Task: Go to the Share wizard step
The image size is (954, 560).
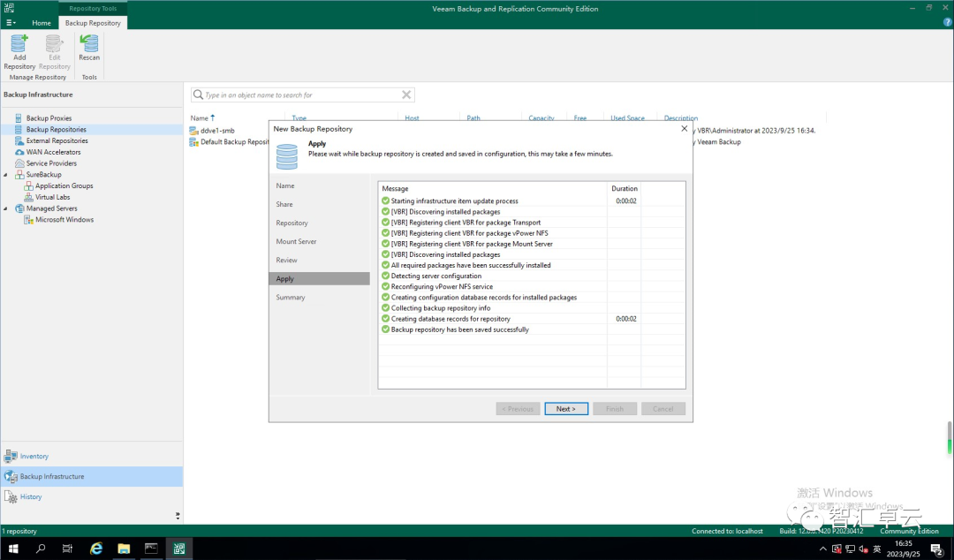Action: coord(284,205)
